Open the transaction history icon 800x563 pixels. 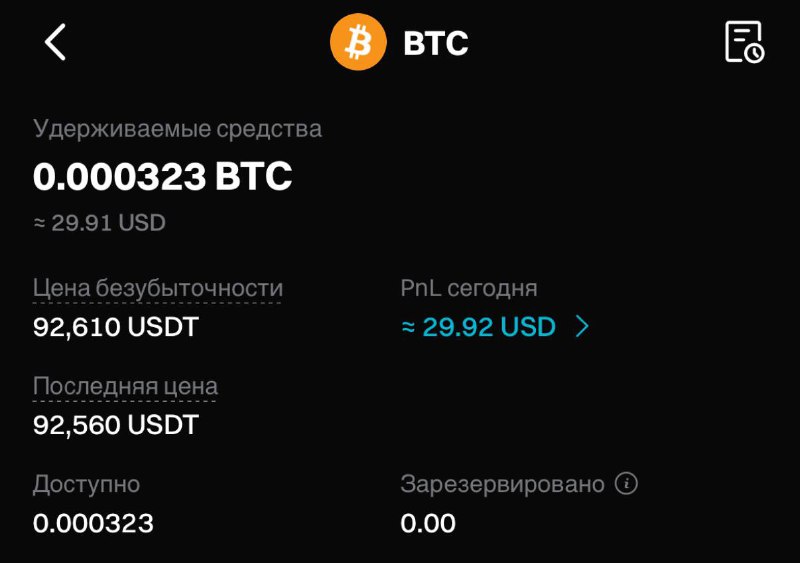pyautogui.click(x=744, y=42)
